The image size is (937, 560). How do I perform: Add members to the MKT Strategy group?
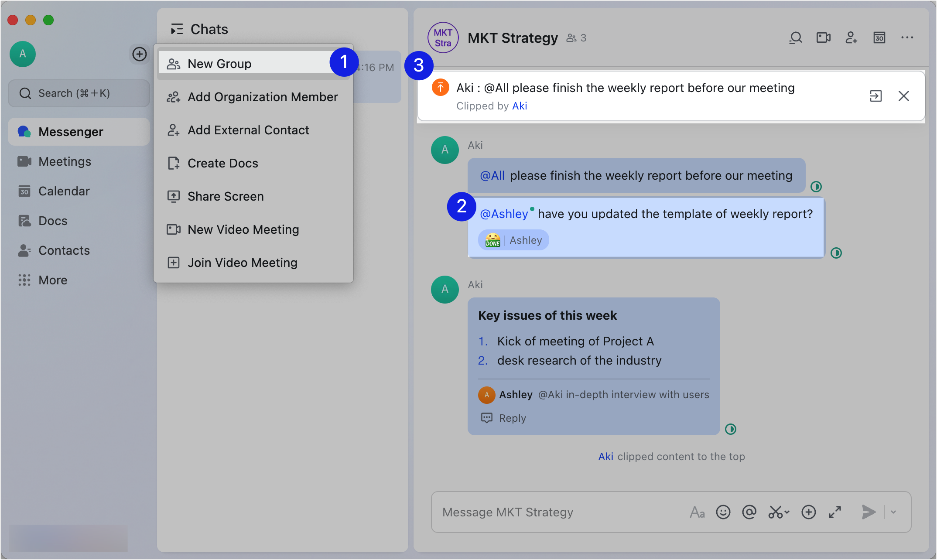pyautogui.click(x=851, y=38)
